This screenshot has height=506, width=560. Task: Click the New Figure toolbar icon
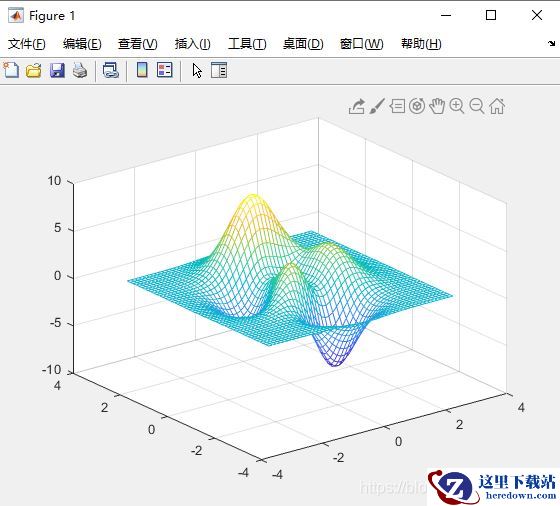(11, 70)
